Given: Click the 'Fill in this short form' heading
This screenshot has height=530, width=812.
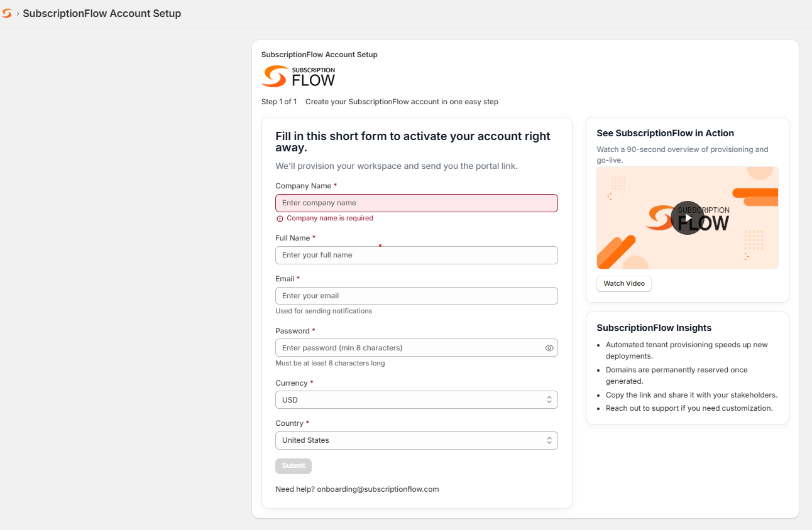Looking at the screenshot, I should tap(413, 142).
